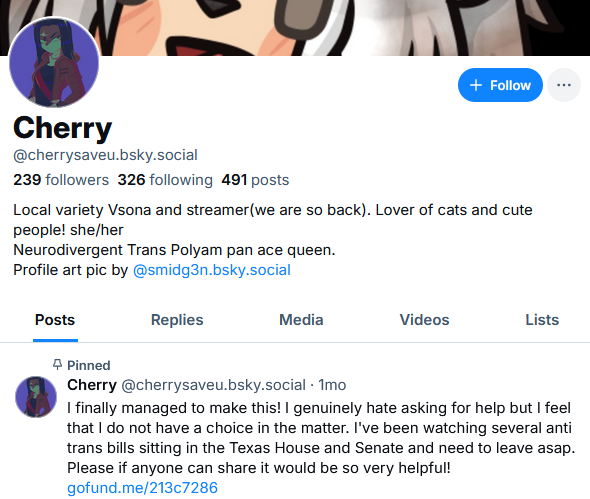Viewport: 590px width, 499px height.
Task: Click the pin icon beside Pinned
Action: point(57,365)
